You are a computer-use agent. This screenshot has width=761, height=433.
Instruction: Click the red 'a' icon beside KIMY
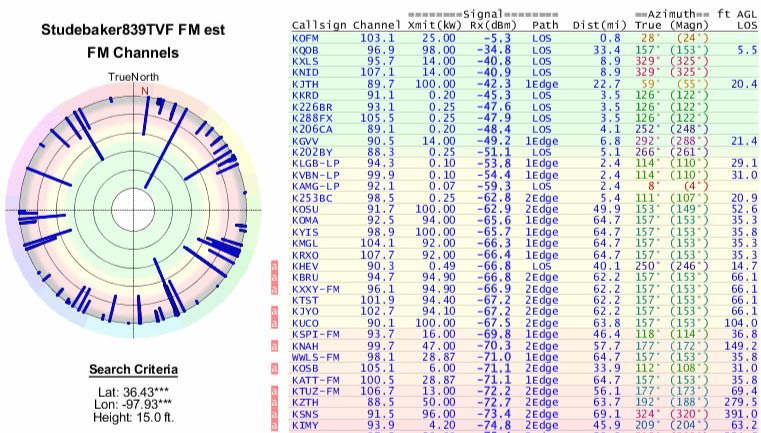275,425
